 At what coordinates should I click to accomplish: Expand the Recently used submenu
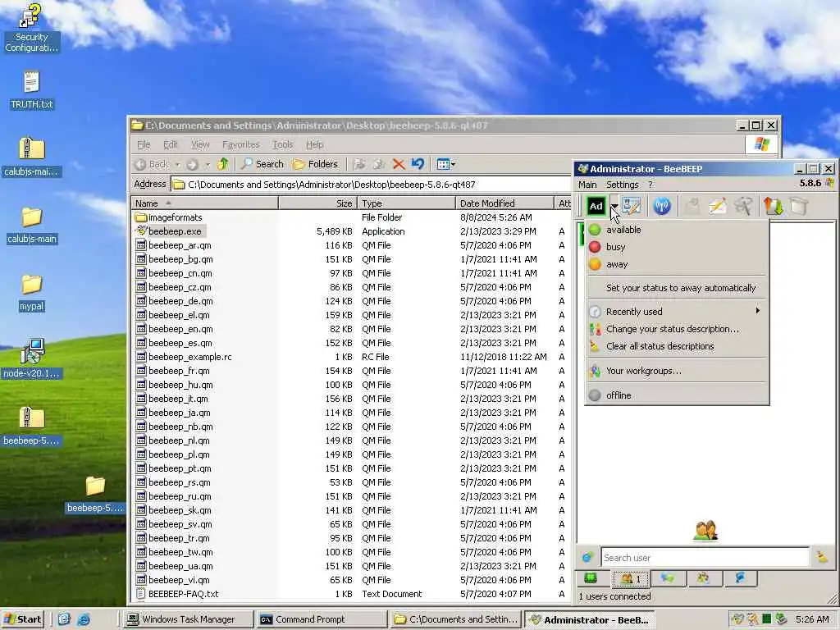pos(677,312)
